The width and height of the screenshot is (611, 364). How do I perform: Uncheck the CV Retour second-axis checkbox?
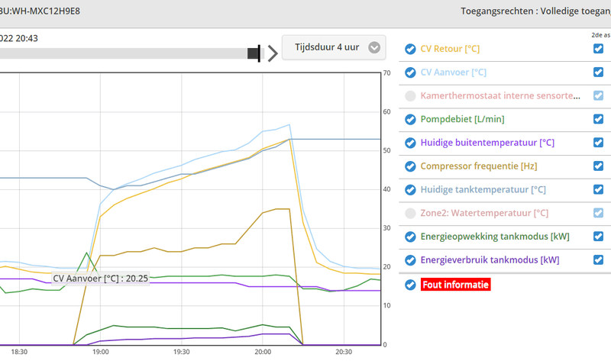(x=599, y=49)
